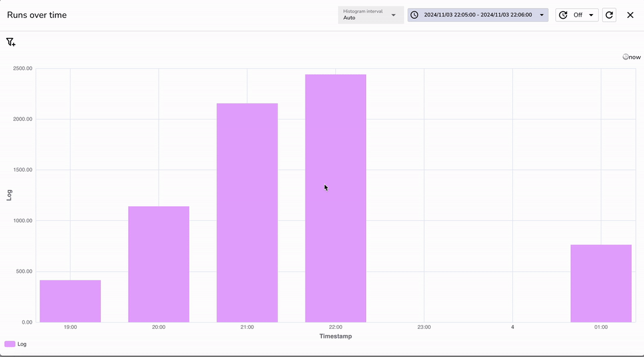Click the 1000.00 y-axis value

[x=23, y=220]
